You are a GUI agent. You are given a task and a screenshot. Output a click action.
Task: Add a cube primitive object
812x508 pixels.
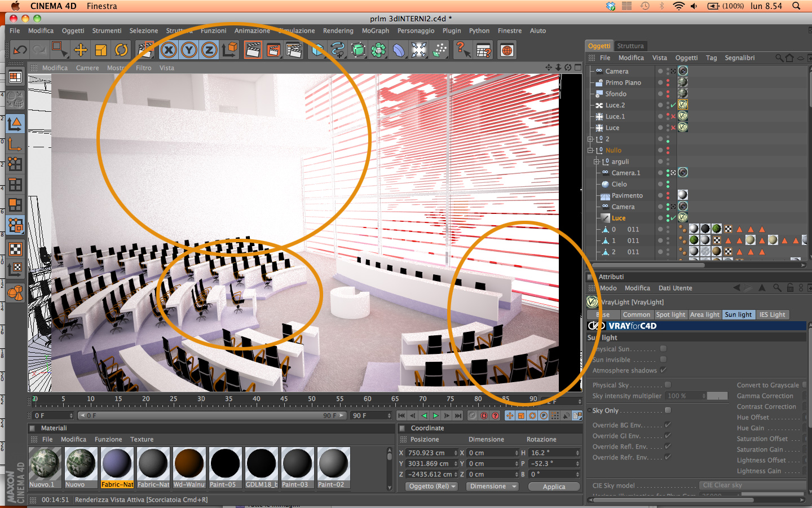click(x=317, y=50)
